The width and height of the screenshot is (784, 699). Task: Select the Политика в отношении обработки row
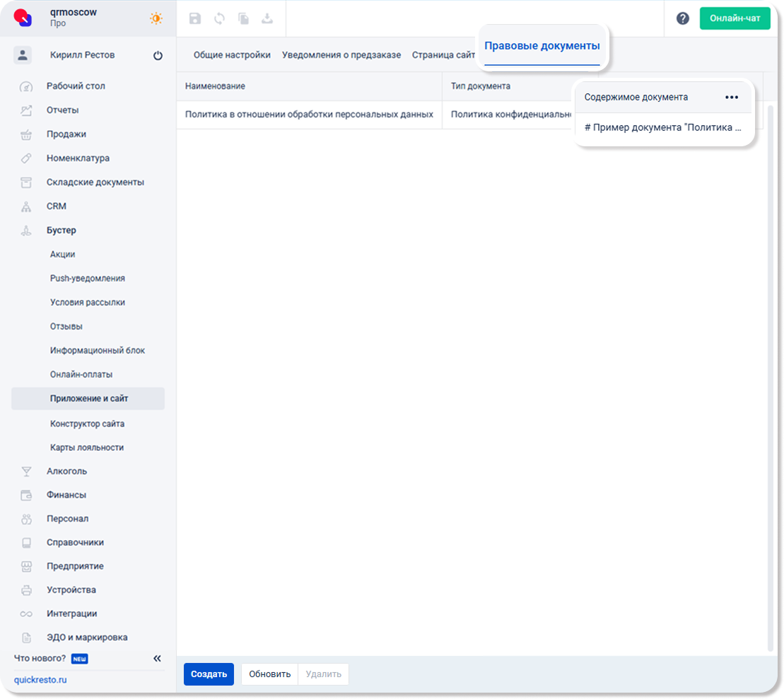[x=309, y=114]
